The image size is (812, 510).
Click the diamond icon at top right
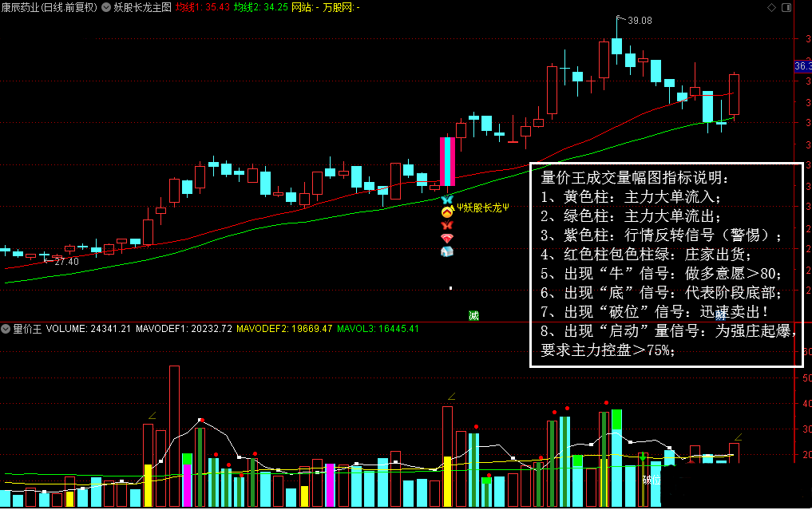(x=771, y=7)
